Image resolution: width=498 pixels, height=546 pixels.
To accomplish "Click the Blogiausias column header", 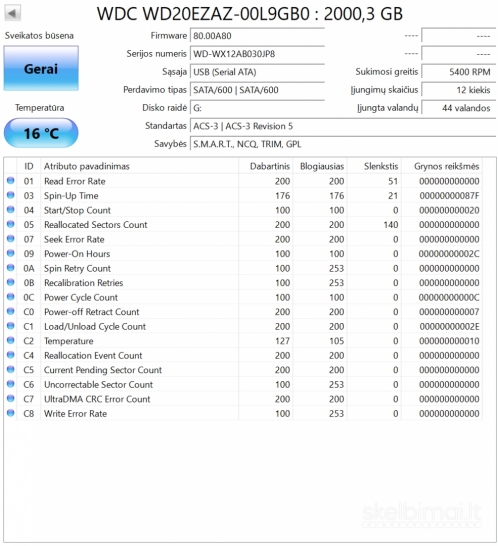I will point(320,166).
